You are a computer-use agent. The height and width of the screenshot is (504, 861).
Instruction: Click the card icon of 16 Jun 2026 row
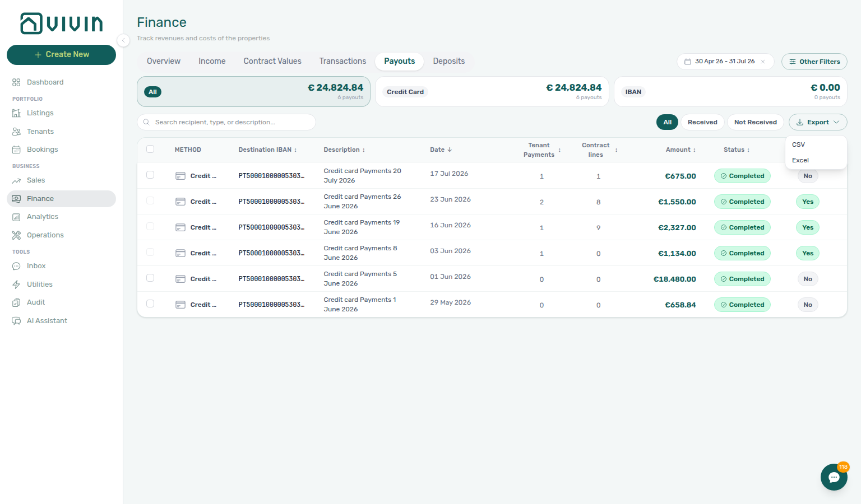click(x=180, y=227)
